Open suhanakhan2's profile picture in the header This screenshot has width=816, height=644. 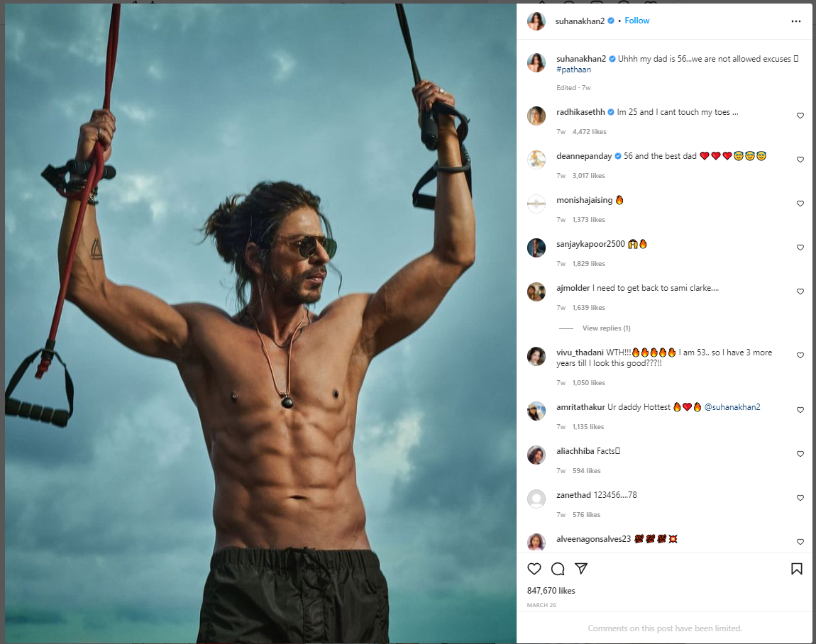pos(536,21)
